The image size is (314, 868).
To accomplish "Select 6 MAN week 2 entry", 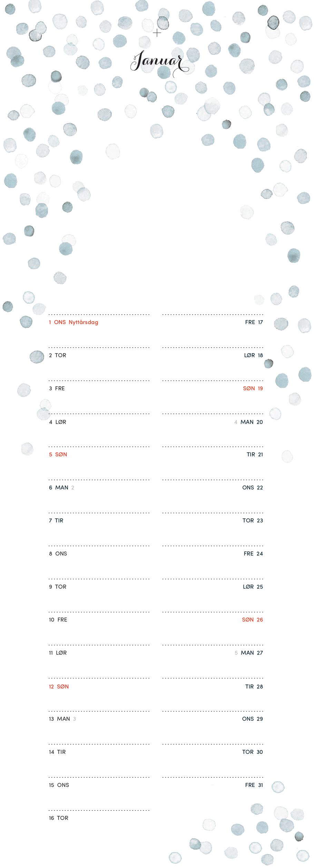I will [61, 488].
